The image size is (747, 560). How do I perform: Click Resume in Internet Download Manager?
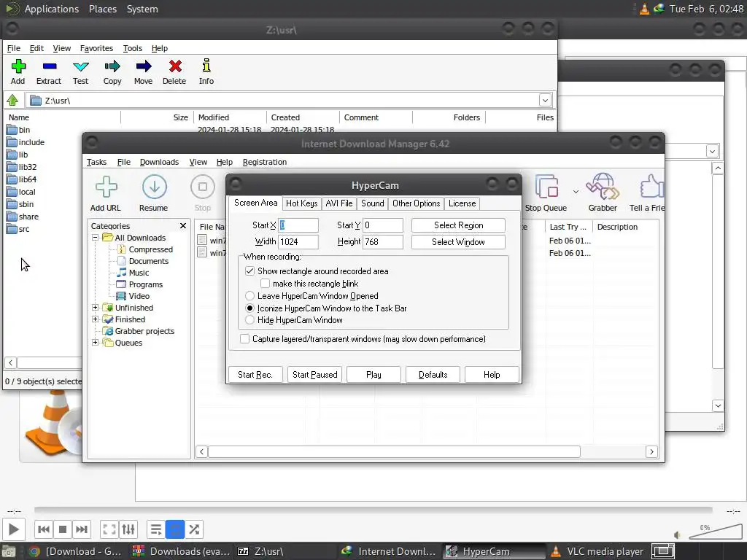[x=154, y=193]
